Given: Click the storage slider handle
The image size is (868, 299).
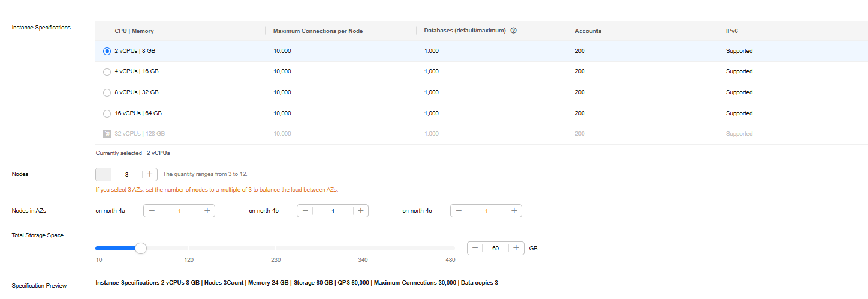Looking at the screenshot, I should 141,248.
